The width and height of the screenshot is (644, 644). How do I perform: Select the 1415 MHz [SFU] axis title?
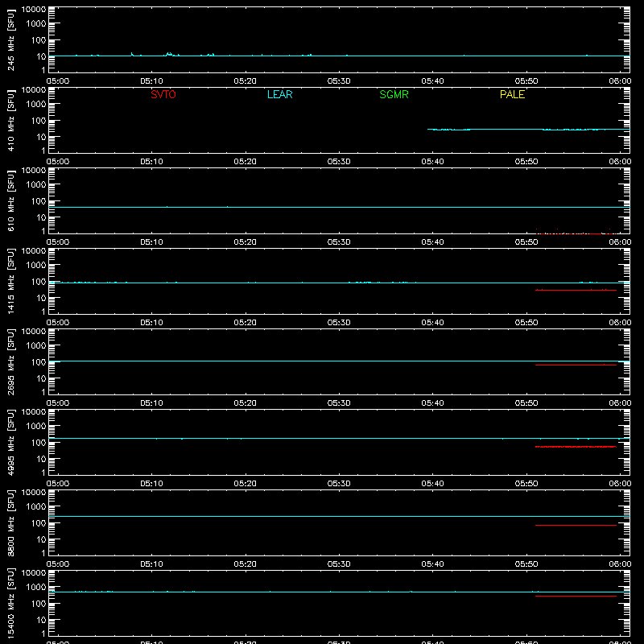(10, 281)
